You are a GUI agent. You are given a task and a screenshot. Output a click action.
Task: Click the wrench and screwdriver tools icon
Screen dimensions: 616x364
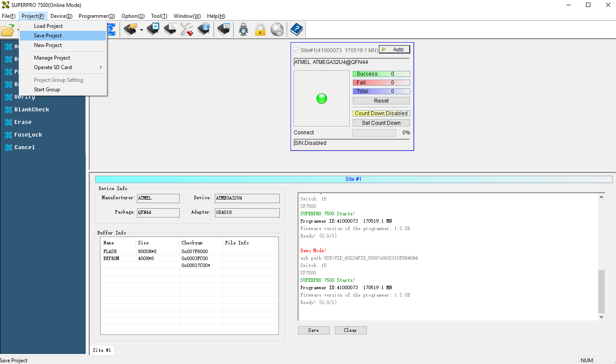(x=187, y=30)
